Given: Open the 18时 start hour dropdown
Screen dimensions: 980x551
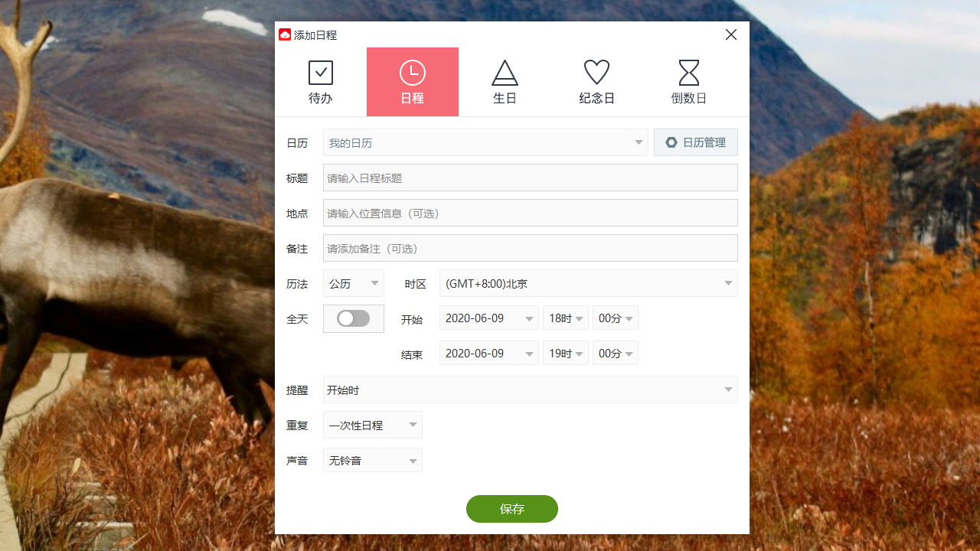Looking at the screenshot, I should (x=565, y=318).
